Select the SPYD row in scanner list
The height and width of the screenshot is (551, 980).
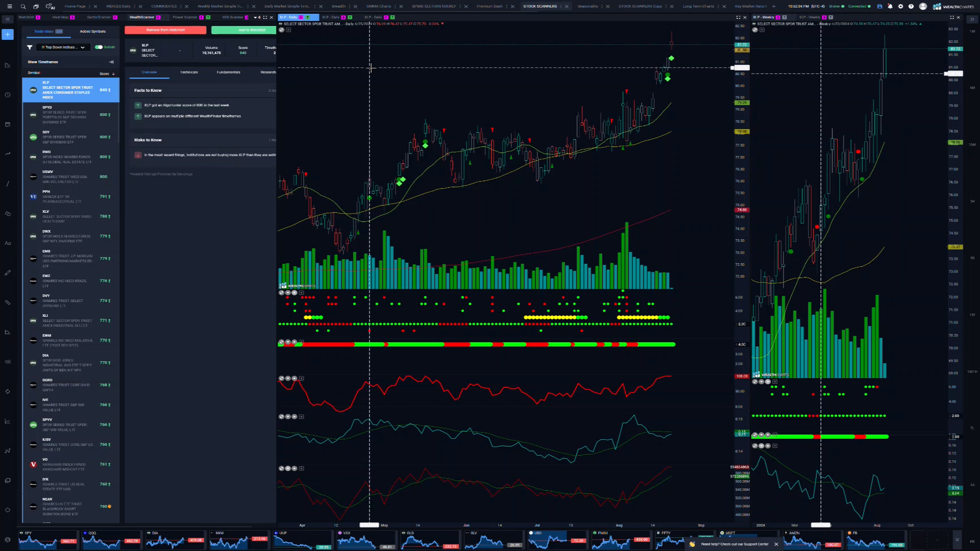[x=71, y=115]
